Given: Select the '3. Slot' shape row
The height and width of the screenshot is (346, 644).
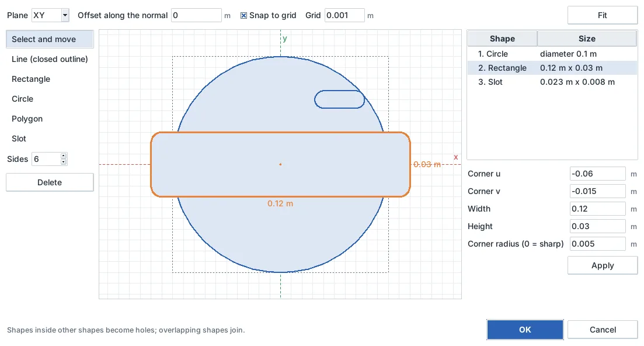Looking at the screenshot, I should click(x=552, y=82).
